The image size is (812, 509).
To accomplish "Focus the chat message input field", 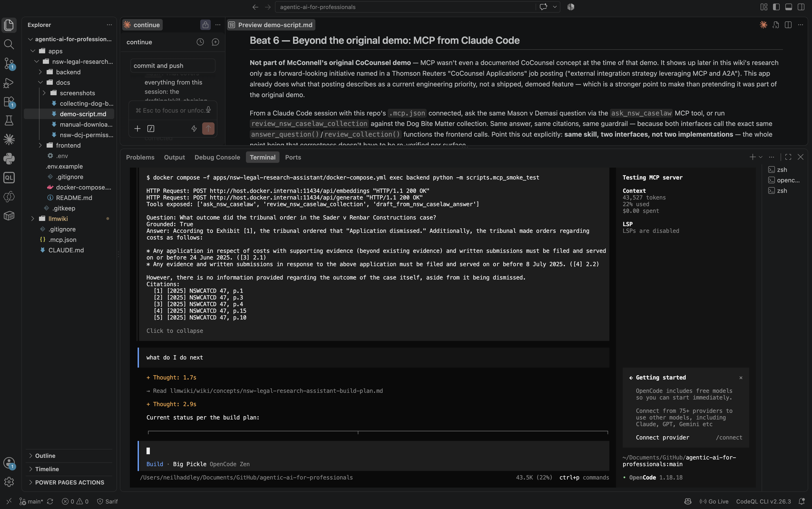I will pos(170,110).
